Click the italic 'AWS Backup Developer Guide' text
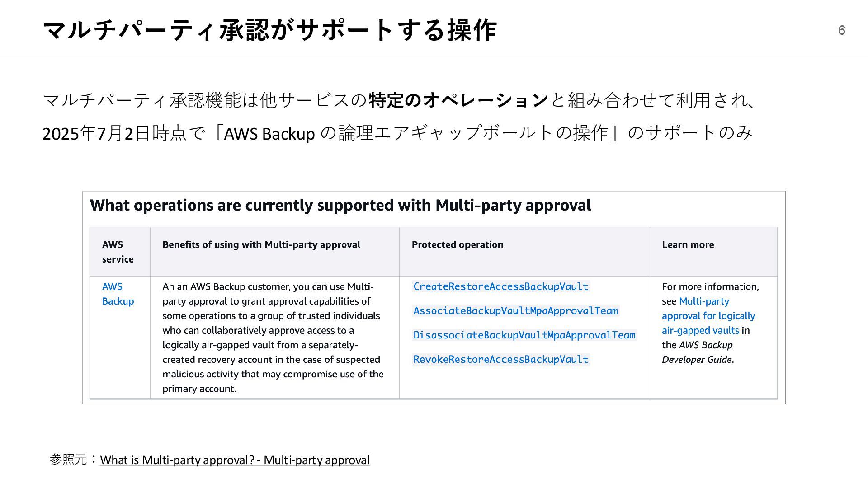The height and width of the screenshot is (488, 868). [698, 352]
